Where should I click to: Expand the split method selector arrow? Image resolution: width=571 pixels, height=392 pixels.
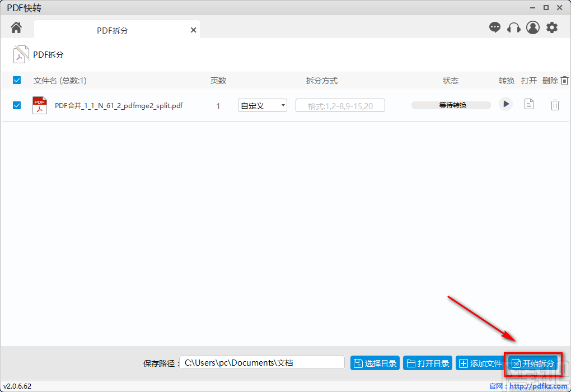(x=283, y=105)
